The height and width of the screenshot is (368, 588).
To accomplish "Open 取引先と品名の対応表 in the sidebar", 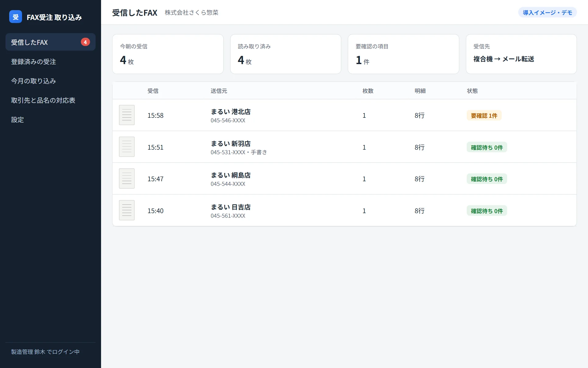I will (51, 100).
